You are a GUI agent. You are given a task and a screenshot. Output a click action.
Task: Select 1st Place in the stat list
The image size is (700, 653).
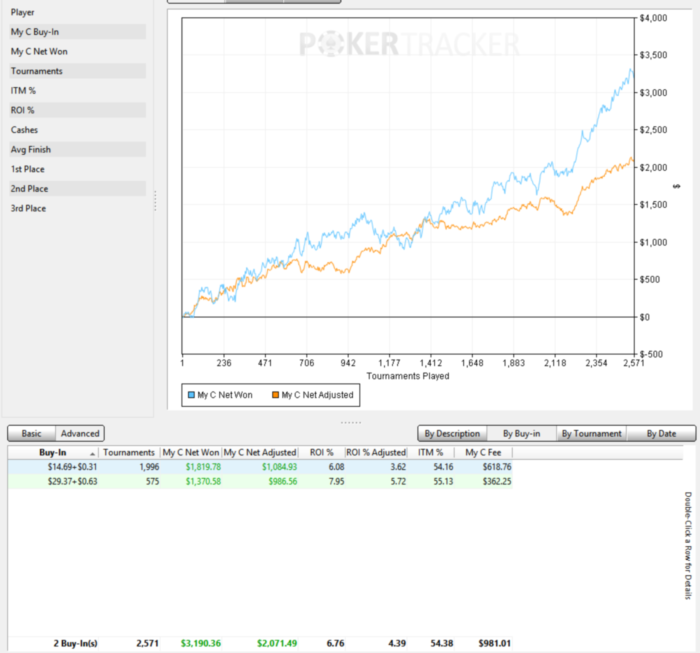click(x=78, y=169)
